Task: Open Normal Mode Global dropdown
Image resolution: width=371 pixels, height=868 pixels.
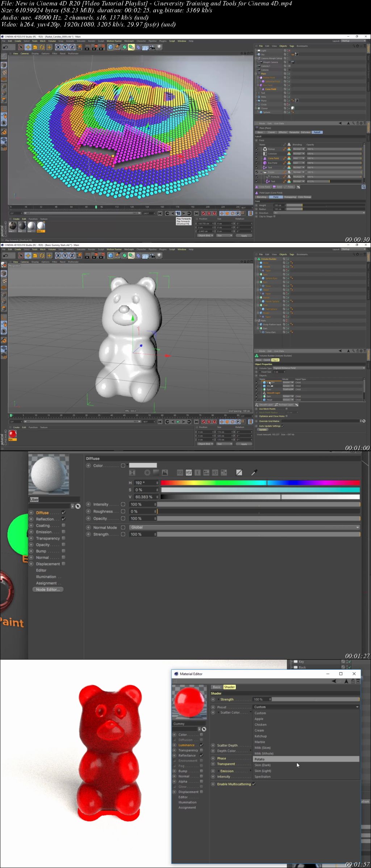Action: (x=245, y=527)
